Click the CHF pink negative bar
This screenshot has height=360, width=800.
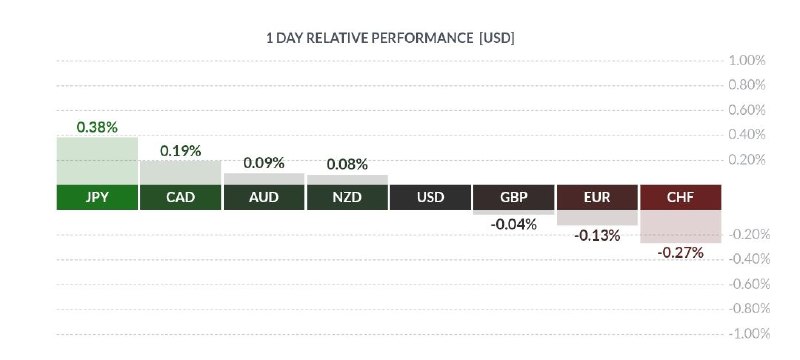pos(681,226)
